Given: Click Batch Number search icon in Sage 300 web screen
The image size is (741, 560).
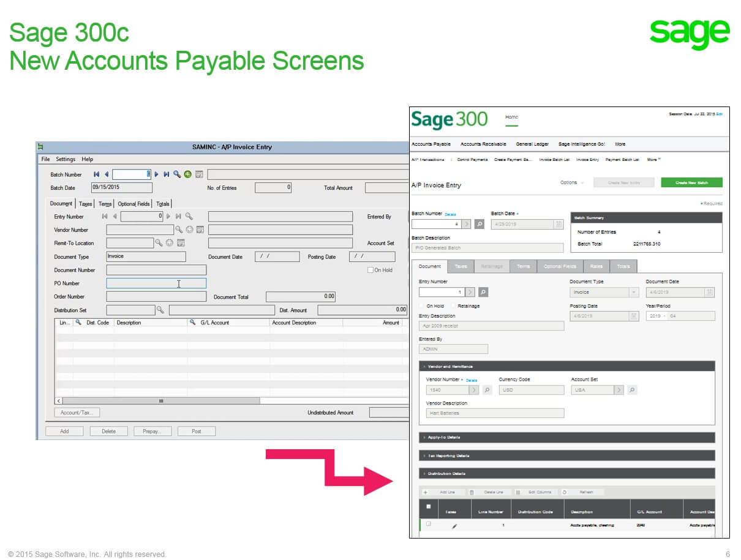Looking at the screenshot, I should 480,225.
